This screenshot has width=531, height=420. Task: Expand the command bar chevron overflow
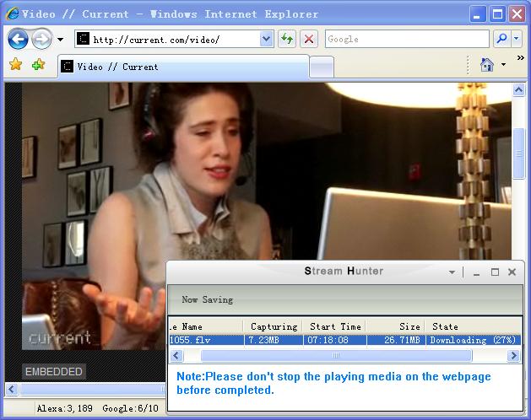(x=521, y=58)
